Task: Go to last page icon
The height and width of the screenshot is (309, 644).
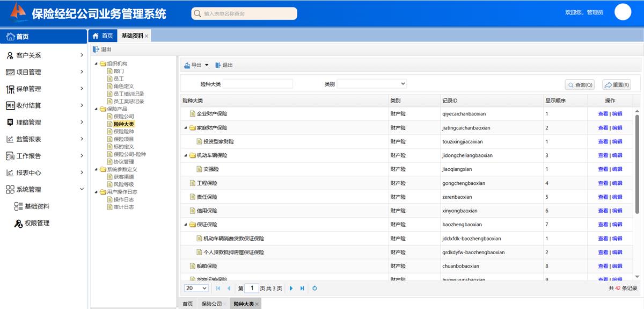Action: 302,289
